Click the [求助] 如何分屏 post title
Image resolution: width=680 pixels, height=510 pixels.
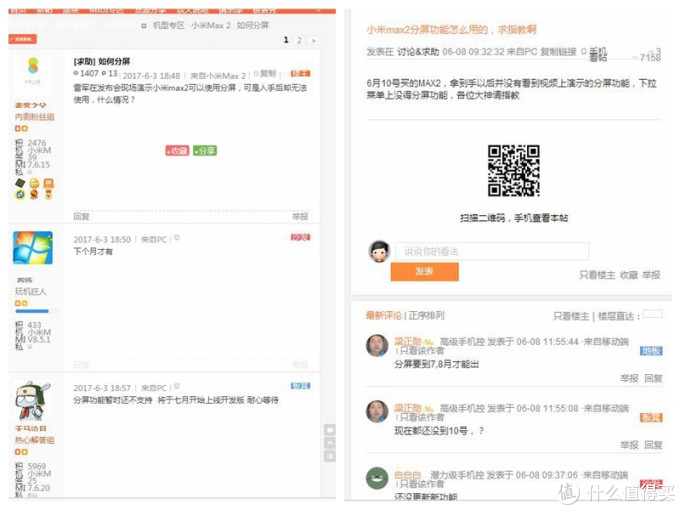point(102,61)
